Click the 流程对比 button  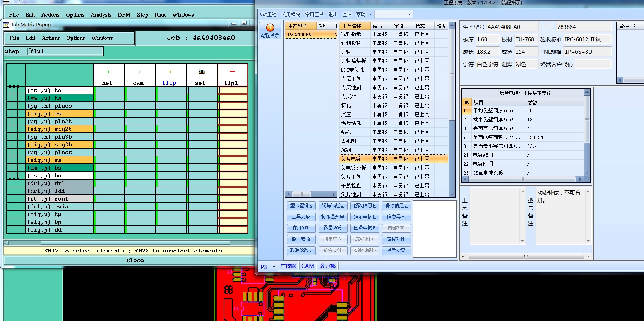(x=396, y=239)
